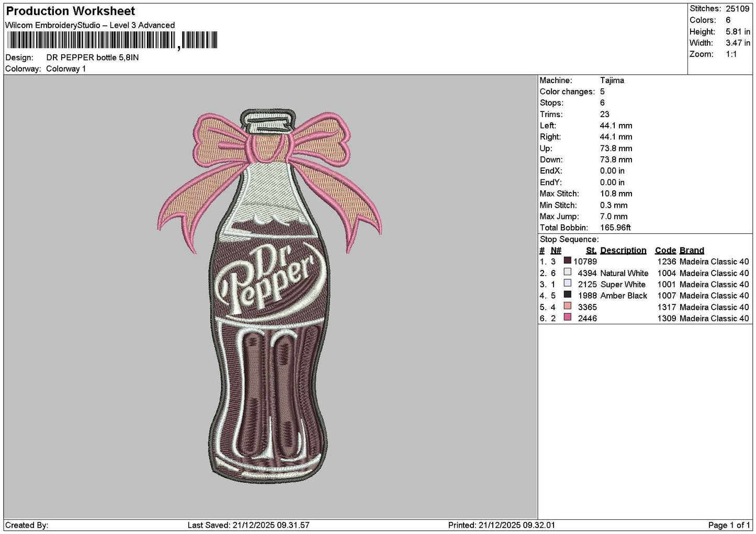Select the EndY label
756x534 pixels.
[551, 183]
